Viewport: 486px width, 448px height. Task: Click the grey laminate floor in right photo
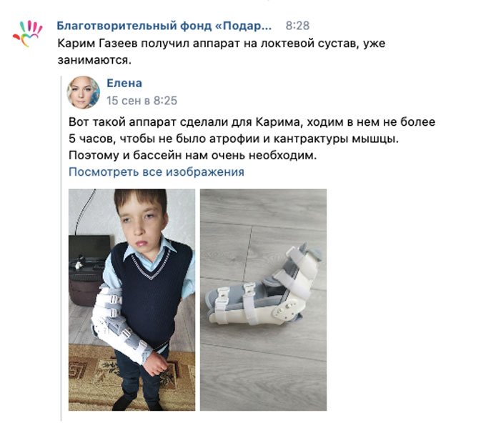[x=263, y=372]
